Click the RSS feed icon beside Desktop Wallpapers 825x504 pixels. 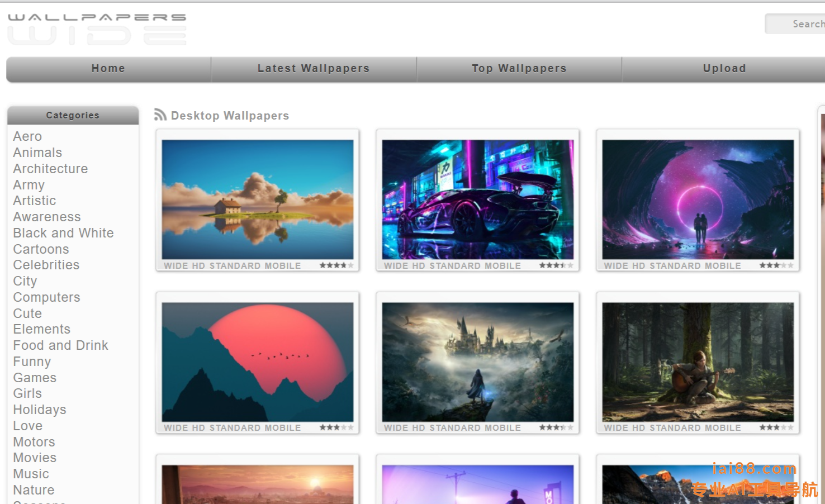(x=160, y=115)
